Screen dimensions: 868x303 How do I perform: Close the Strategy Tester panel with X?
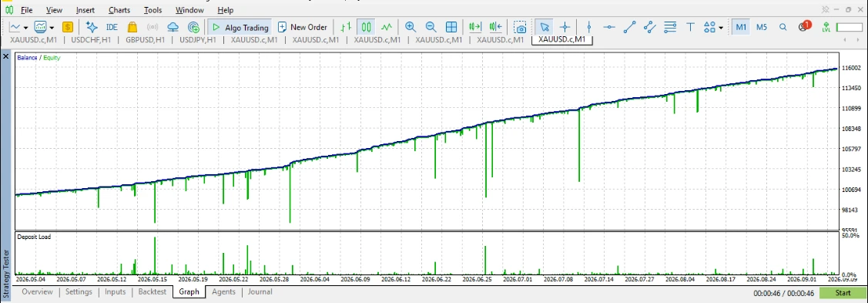6,56
